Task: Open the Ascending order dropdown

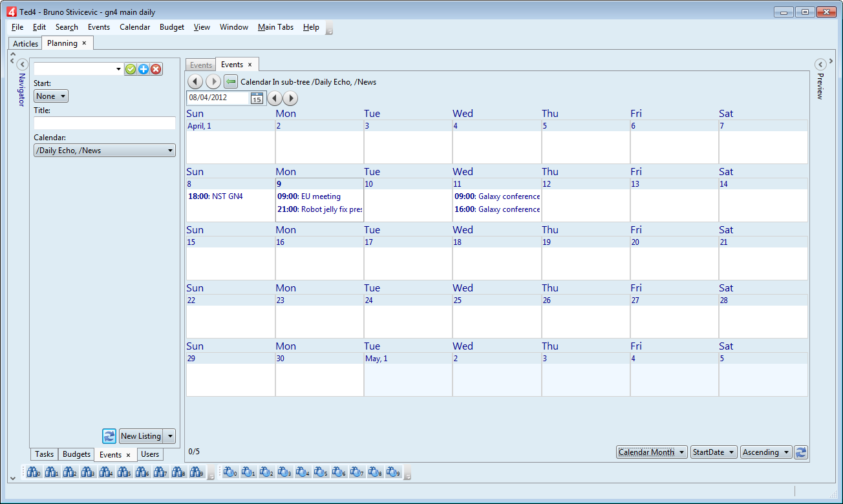Action: click(x=766, y=452)
